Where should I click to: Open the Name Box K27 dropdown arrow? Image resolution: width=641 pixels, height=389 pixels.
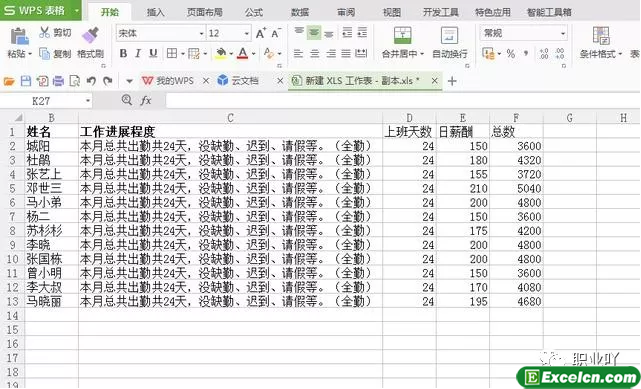[x=88, y=101]
